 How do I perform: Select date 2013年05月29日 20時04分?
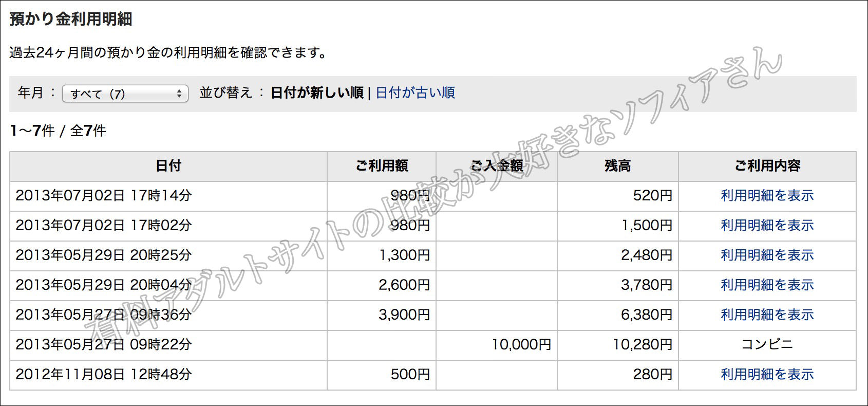click(x=103, y=285)
